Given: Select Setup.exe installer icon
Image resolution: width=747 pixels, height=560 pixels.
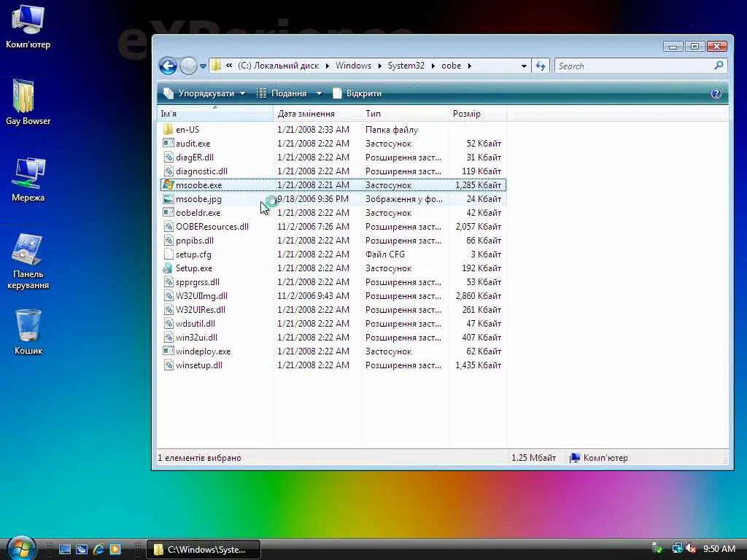Looking at the screenshot, I should pyautogui.click(x=168, y=268).
